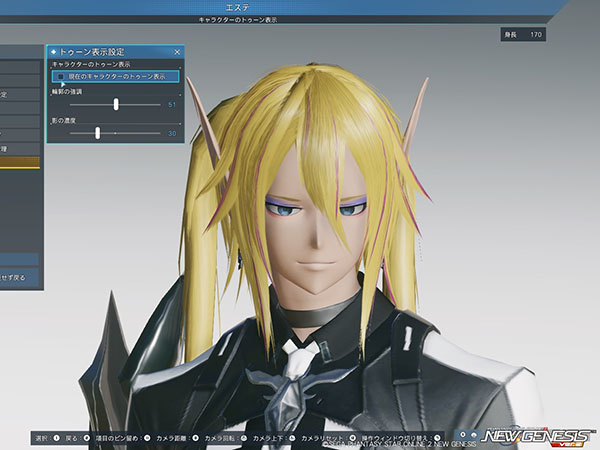The width and height of the screenshot is (600, 450).
Task: Click the 影の濃度 value 30
Action: [172, 134]
